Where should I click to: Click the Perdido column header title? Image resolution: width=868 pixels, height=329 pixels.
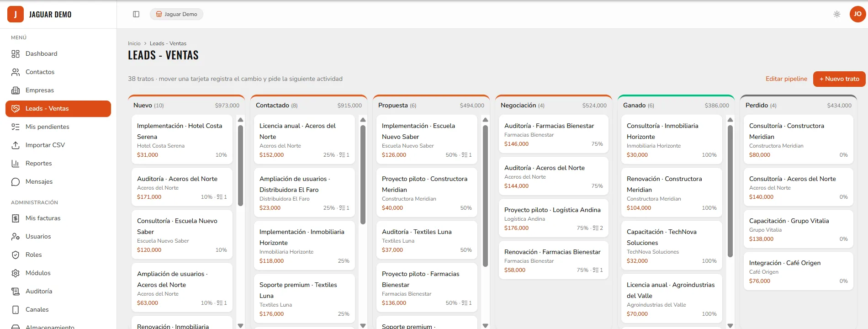(x=757, y=105)
